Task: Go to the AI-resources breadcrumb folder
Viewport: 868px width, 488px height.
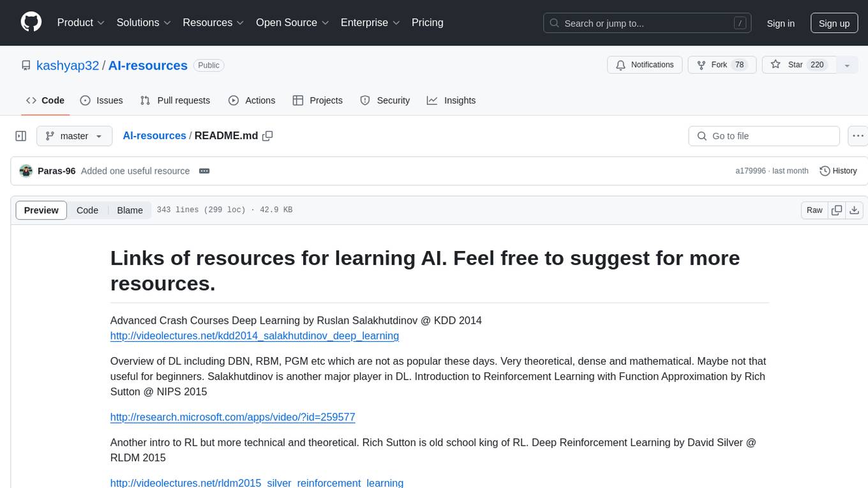Action: click(x=154, y=135)
